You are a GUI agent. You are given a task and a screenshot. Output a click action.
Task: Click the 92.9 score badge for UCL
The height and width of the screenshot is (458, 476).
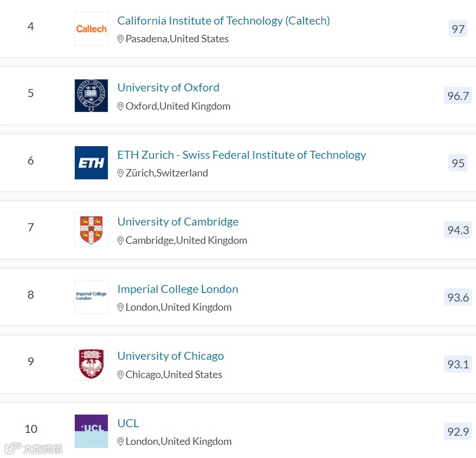[x=458, y=431]
